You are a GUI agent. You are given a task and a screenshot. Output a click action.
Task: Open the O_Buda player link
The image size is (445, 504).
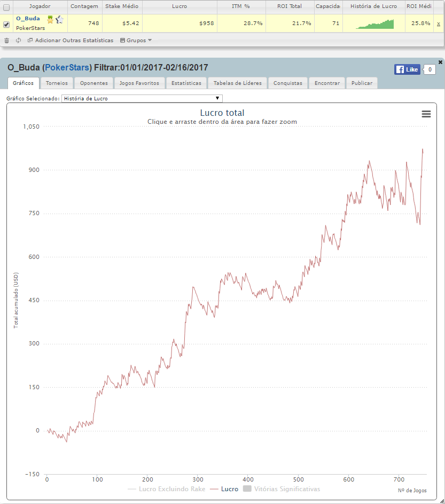click(x=28, y=19)
